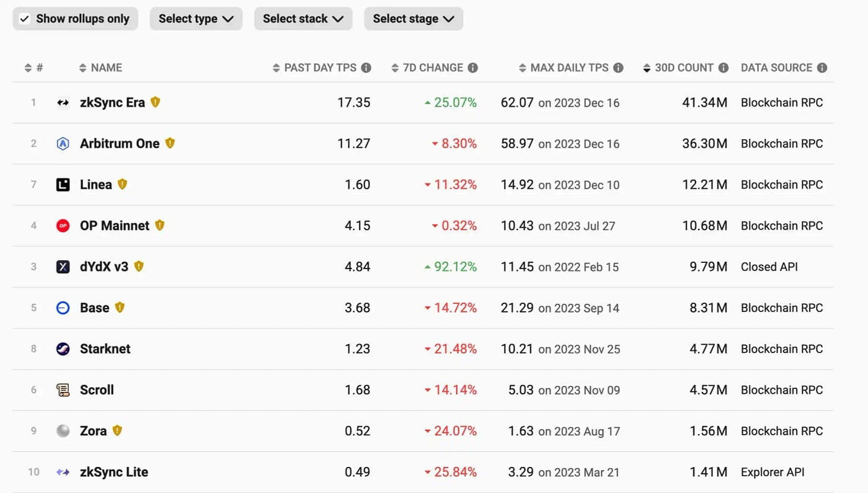Click the warning shield next to Base

[120, 308]
